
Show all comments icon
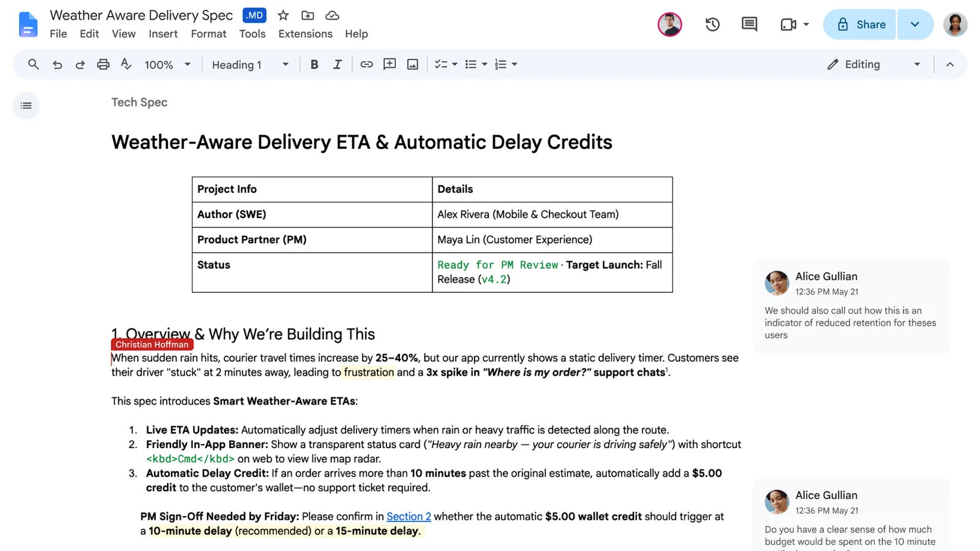[x=749, y=24]
